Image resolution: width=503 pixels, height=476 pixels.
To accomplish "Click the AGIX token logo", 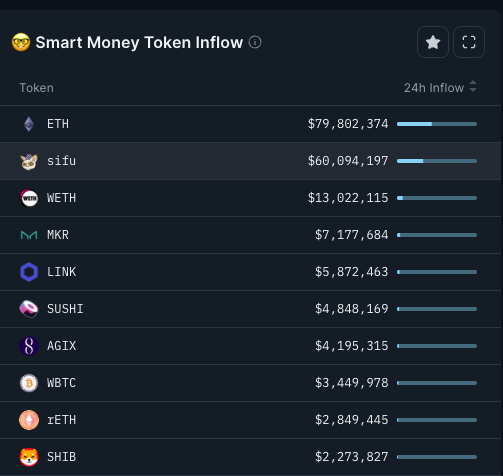I will [x=29, y=346].
